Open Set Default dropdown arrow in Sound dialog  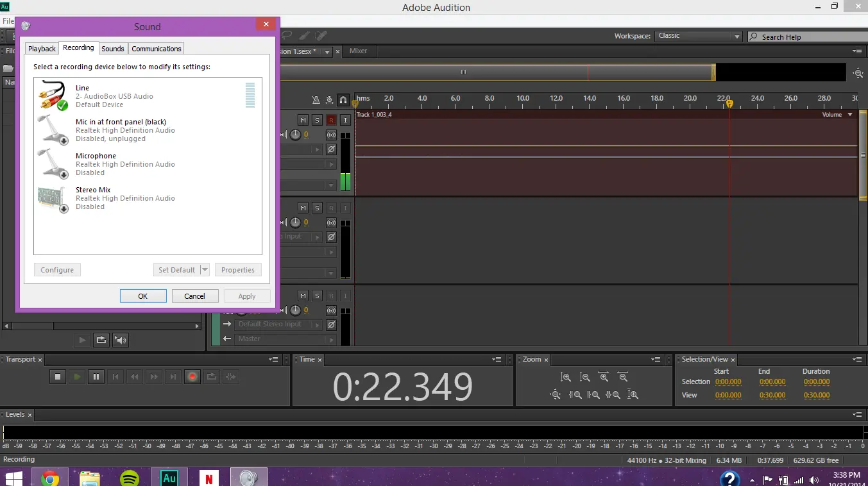(x=205, y=270)
